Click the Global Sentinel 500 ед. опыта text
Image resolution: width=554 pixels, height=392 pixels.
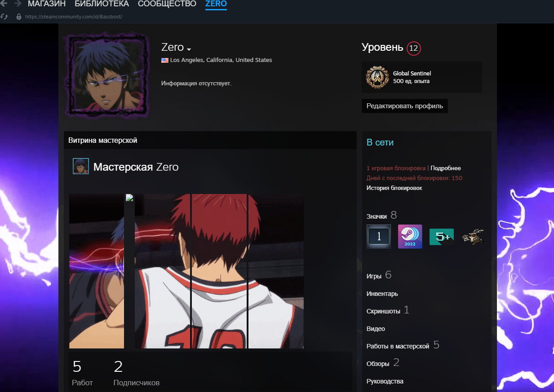tap(412, 77)
